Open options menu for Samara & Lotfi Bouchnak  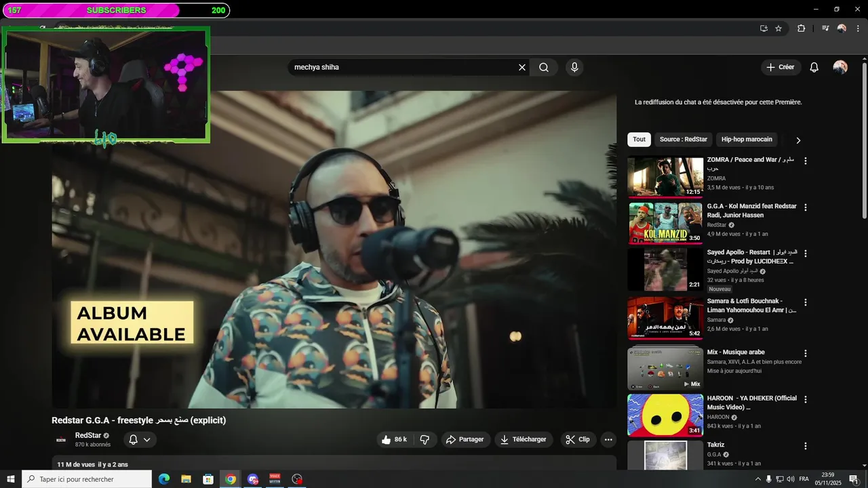tap(806, 302)
